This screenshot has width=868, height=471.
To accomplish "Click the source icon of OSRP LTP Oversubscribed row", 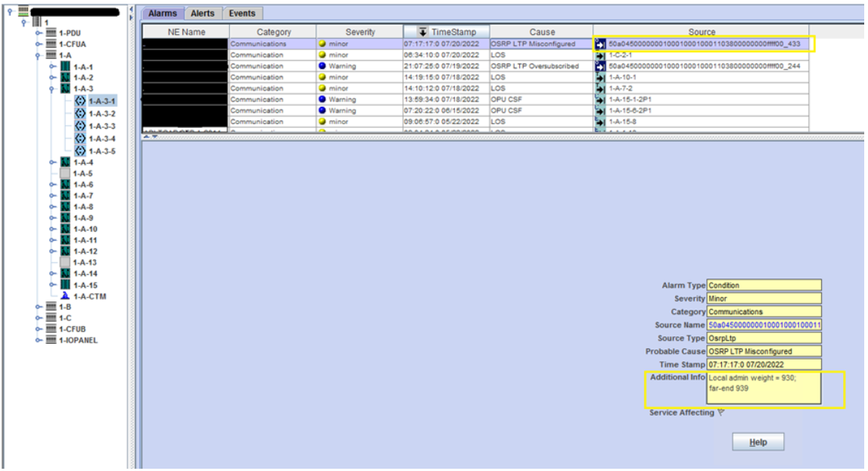I will coord(600,66).
